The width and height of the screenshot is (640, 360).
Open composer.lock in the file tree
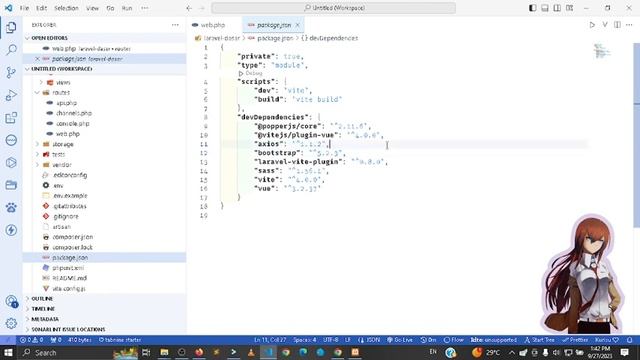pos(72,247)
